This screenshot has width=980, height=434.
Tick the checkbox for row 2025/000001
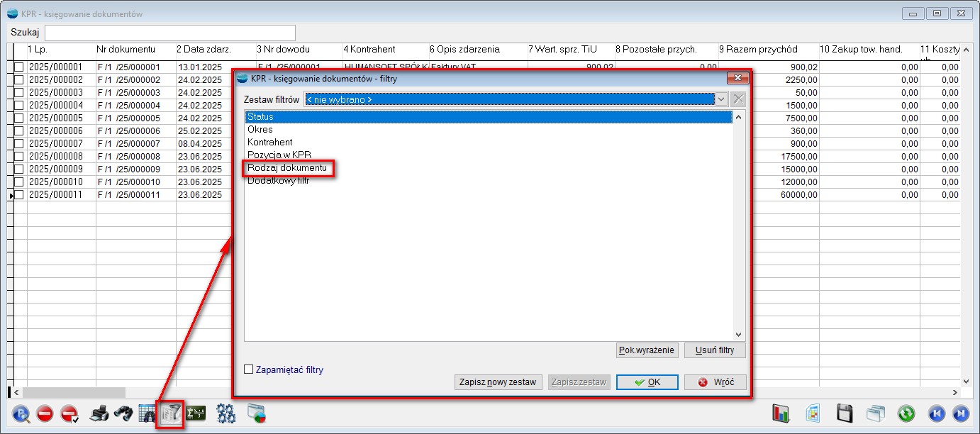[19, 67]
